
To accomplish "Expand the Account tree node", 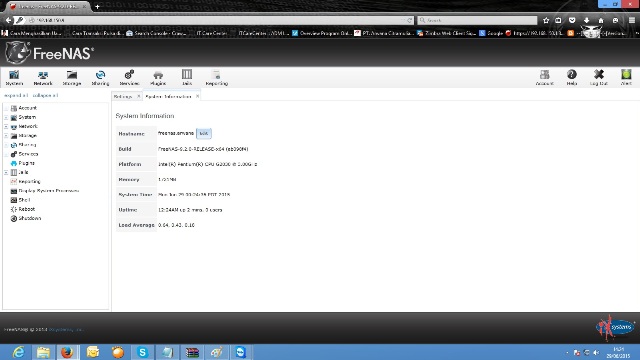I will [6, 108].
